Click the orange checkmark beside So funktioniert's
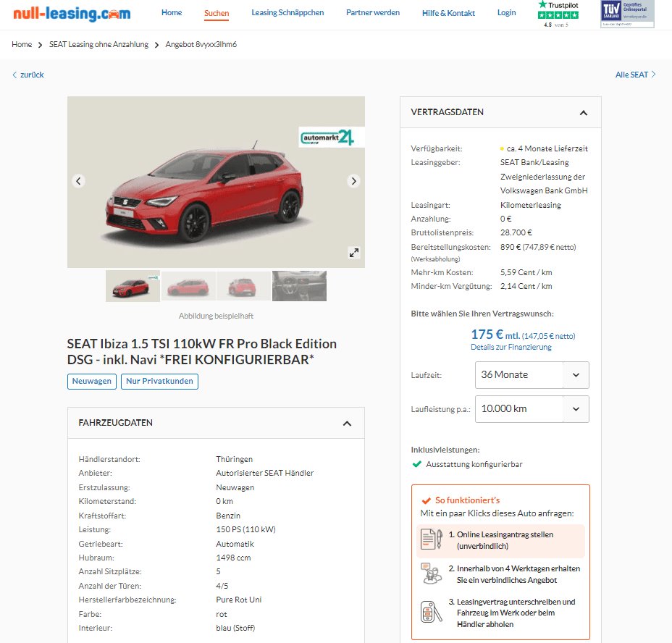 (426, 500)
